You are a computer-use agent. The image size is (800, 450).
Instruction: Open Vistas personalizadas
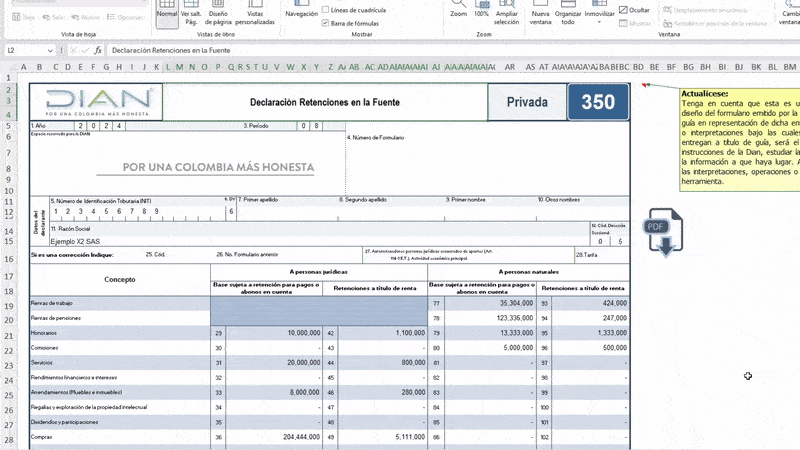coord(255,15)
